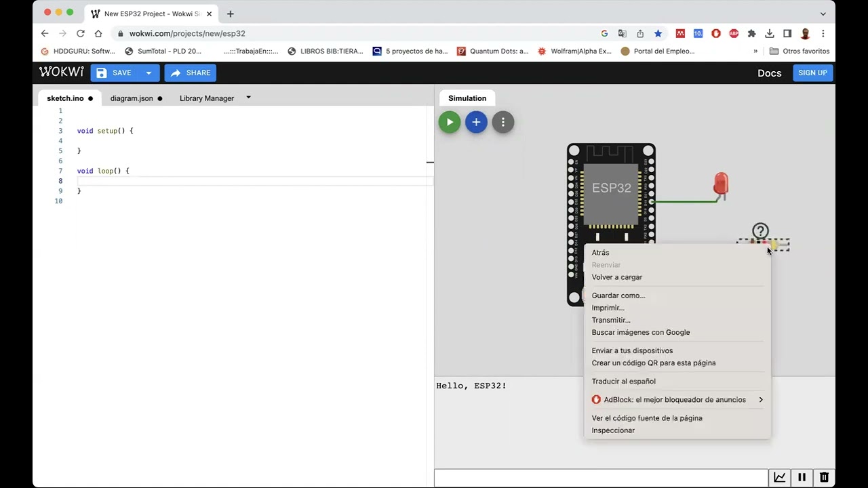868x488 pixels.
Task: Clear serial monitor with the trash icon
Action: point(824,477)
